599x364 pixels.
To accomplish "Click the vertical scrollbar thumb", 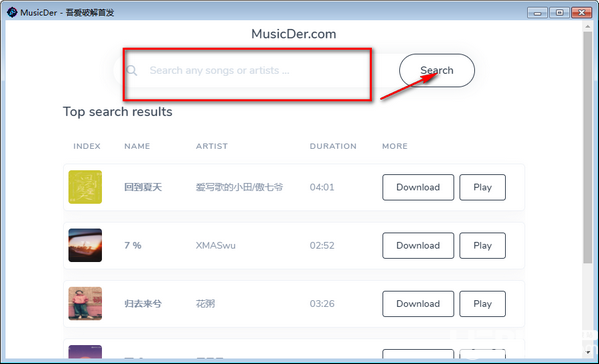I will [x=588, y=147].
